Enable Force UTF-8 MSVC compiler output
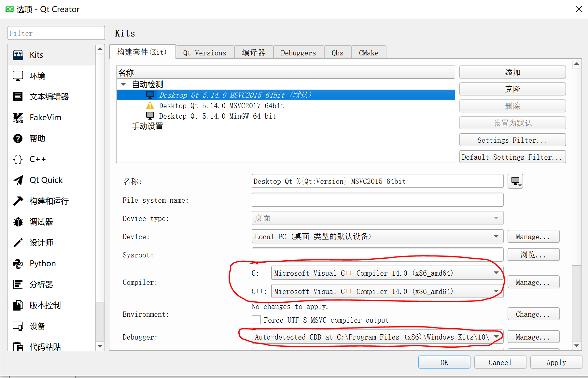This screenshot has height=378, width=588. 256,320
